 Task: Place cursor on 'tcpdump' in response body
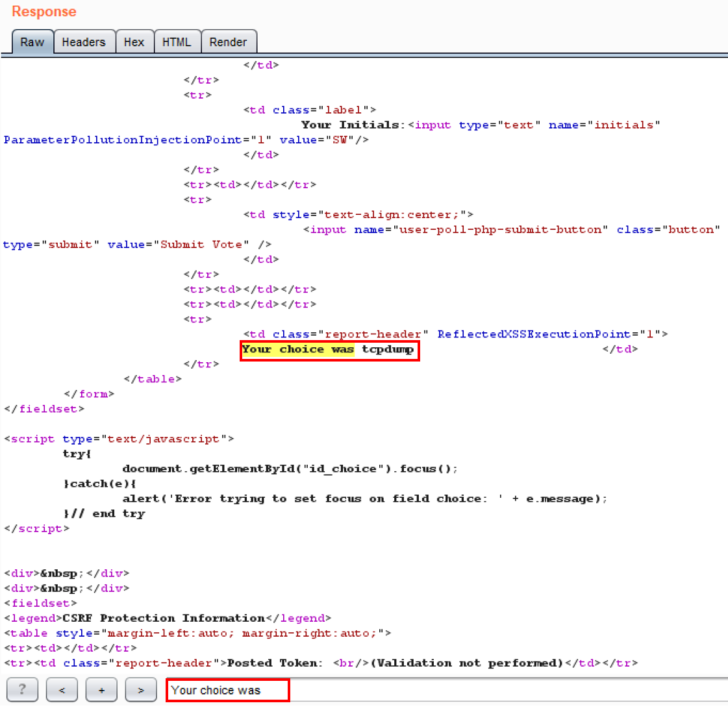point(388,349)
